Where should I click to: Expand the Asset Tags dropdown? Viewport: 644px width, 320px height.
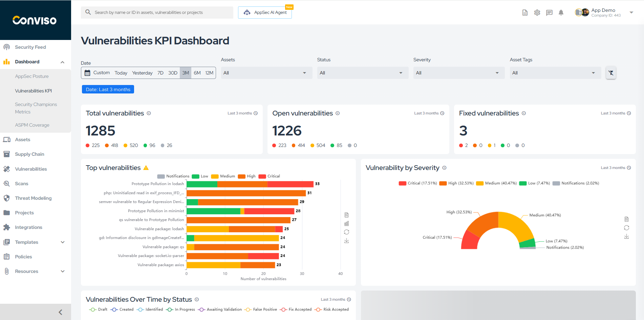click(555, 72)
